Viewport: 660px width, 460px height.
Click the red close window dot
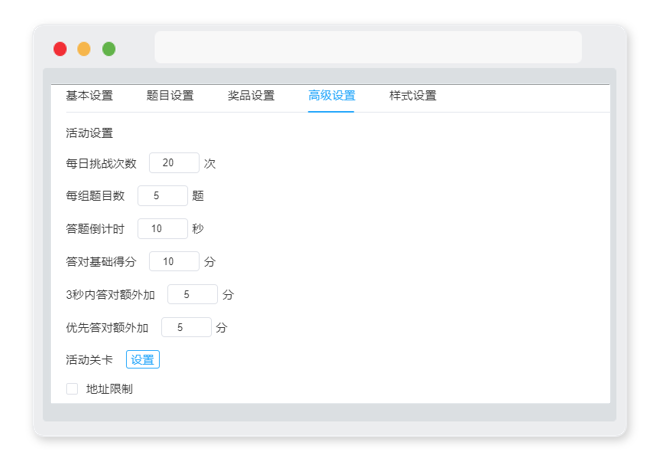(60, 49)
